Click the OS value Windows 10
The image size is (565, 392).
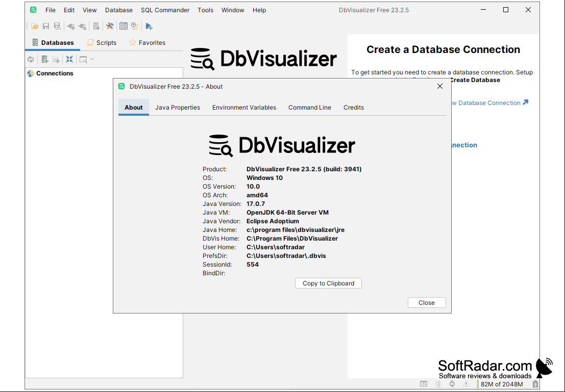(x=264, y=178)
